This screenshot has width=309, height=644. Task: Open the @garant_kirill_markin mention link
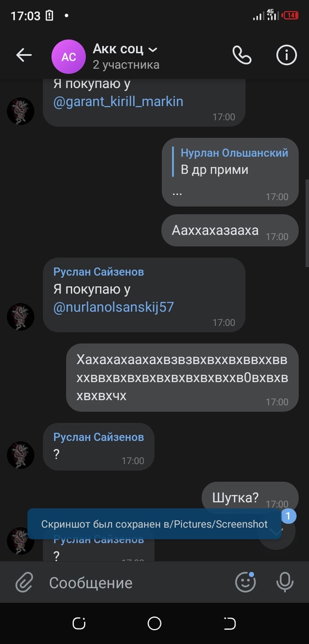(118, 101)
